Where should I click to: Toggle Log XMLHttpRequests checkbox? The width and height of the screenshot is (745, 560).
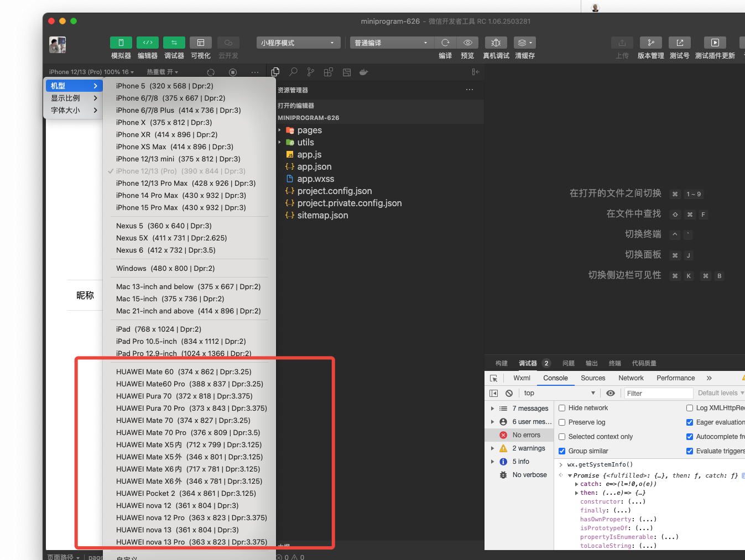tap(690, 408)
